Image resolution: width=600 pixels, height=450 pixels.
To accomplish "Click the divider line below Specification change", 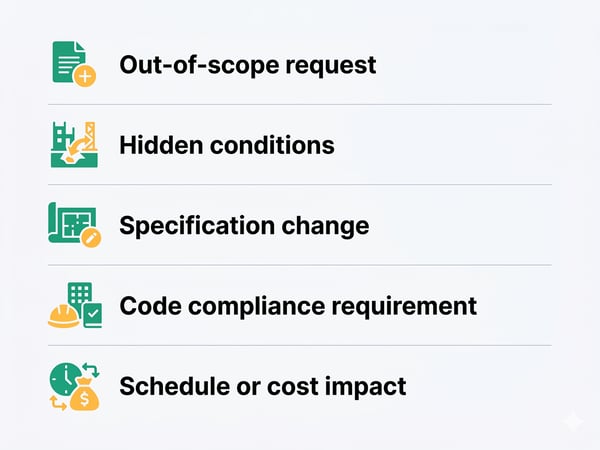I will pyautogui.click(x=300, y=265).
